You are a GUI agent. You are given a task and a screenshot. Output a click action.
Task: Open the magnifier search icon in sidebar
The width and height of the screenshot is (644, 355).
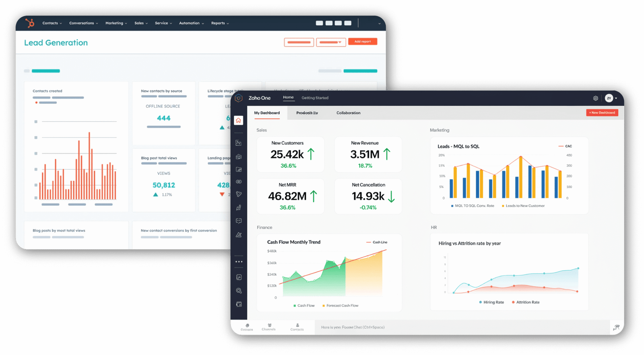(239, 291)
